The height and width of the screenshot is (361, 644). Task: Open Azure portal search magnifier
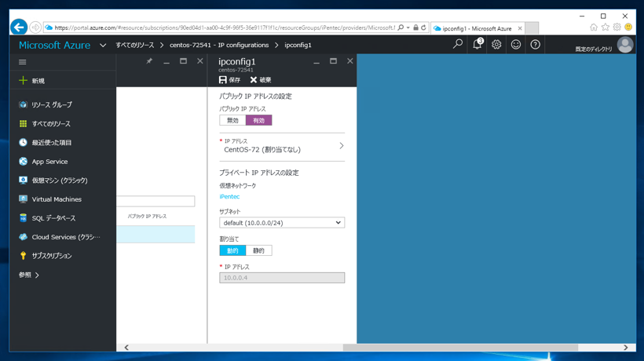click(458, 44)
